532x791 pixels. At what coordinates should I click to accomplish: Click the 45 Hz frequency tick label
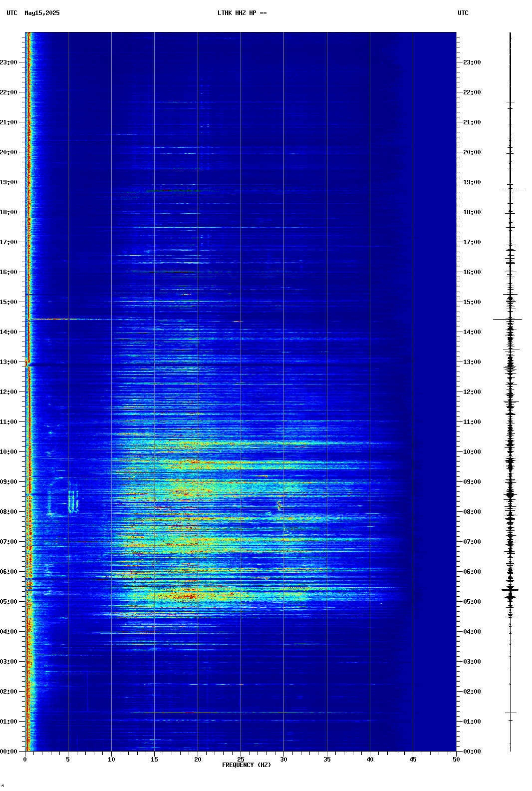413,760
